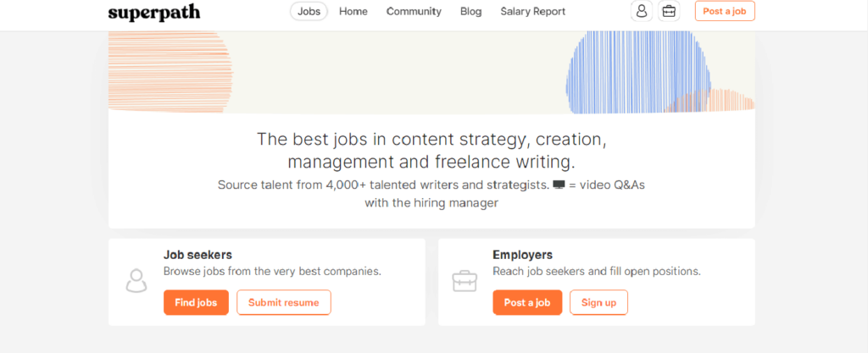This screenshot has height=353, width=868.
Task: Click the orange Find jobs button
Action: click(196, 302)
